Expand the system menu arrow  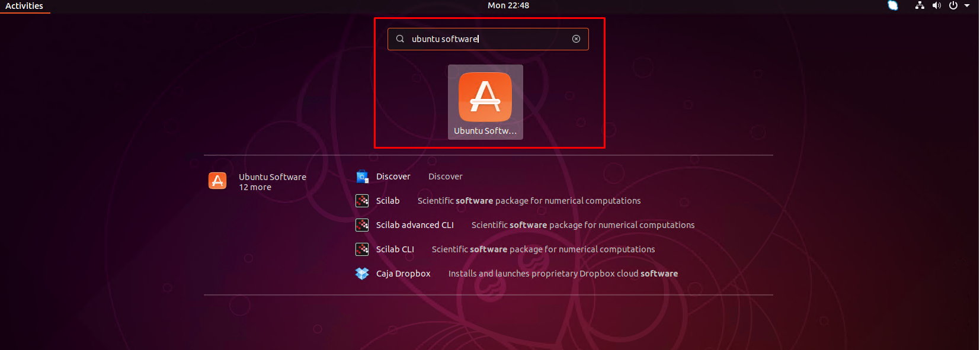[967, 5]
